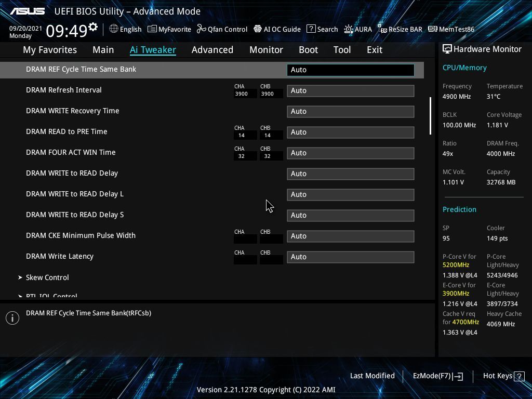Click Last Modified button
The image size is (532, 399).
click(x=372, y=376)
